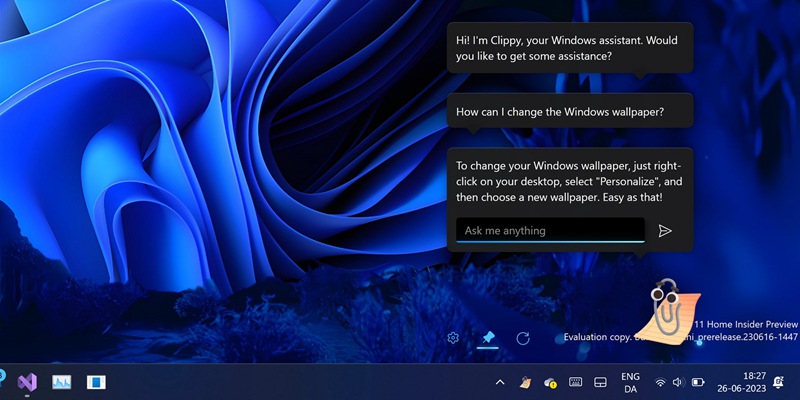Open the performance graph app in taskbar
The width and height of the screenshot is (800, 400).
[x=62, y=382]
